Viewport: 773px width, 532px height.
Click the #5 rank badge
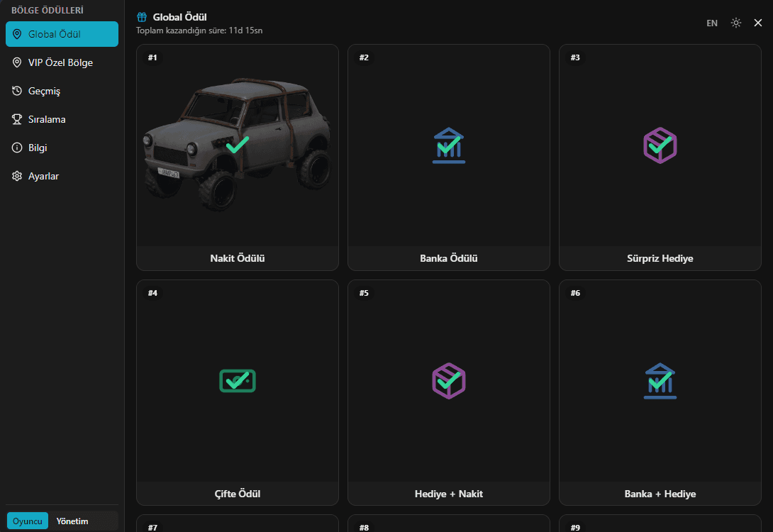(364, 293)
